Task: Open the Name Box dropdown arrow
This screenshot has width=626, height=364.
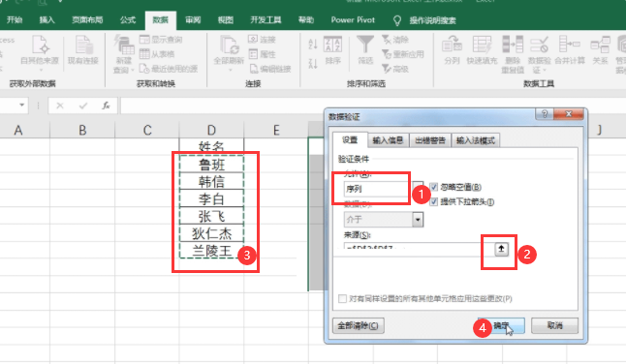Action: point(21,106)
